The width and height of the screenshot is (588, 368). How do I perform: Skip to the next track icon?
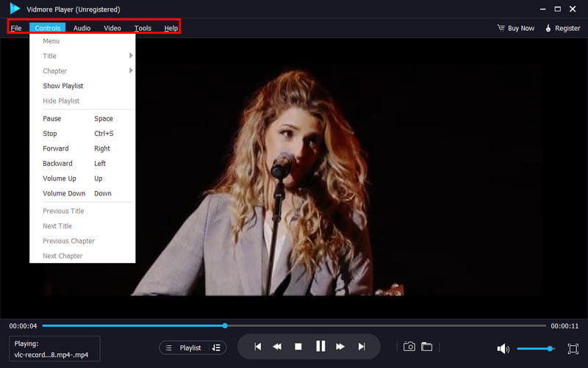click(362, 347)
